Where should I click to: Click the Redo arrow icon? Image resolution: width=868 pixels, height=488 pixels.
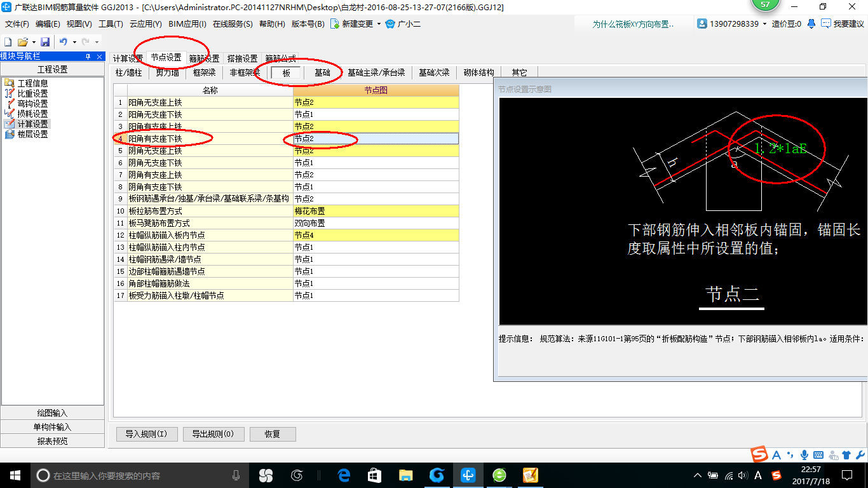coord(85,42)
